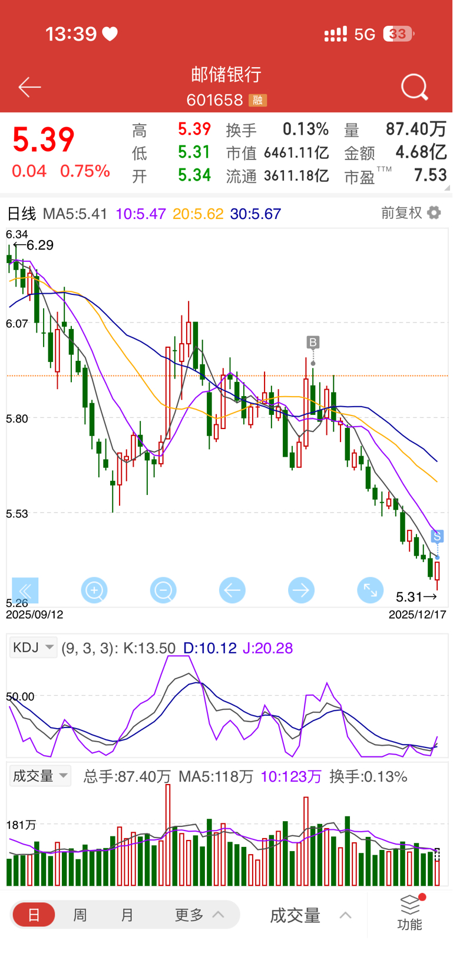This screenshot has width=453, height=980.
Task: Tap 换手:0.13% in volume panel header
Action: point(369,776)
